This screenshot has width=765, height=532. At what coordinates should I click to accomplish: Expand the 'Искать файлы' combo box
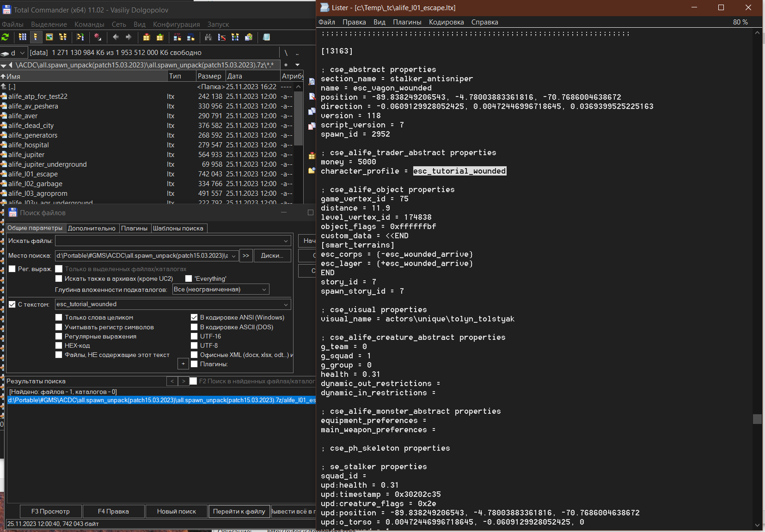pyautogui.click(x=286, y=241)
